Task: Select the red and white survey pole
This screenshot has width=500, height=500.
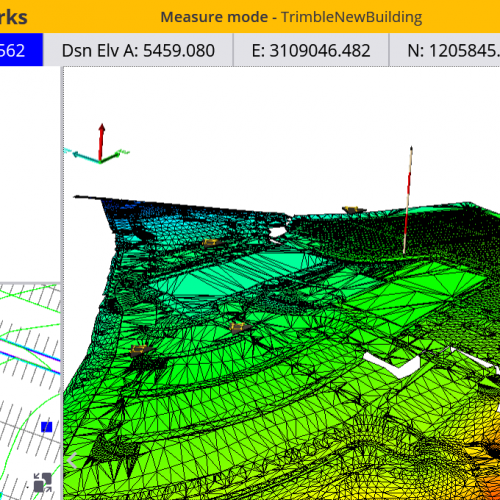Action: [408, 200]
